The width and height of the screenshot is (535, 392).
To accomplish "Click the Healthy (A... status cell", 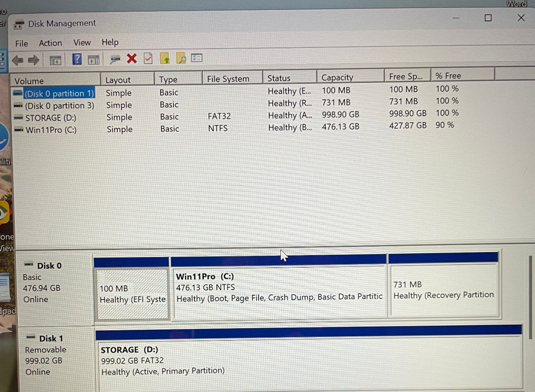I will coord(290,116).
